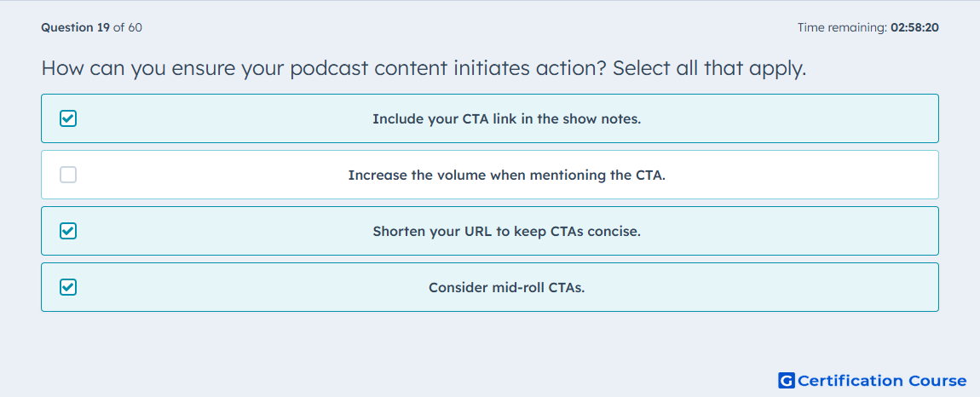
Task: Uncheck the Consider mid-roll CTAs checkbox
Action: click(x=68, y=287)
